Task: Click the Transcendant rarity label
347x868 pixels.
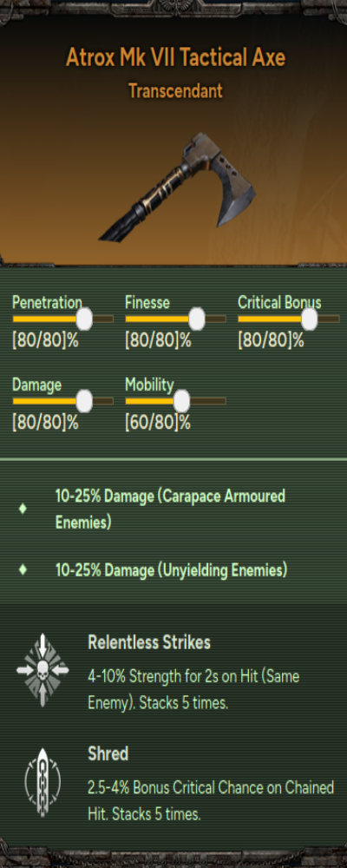Action: (175, 90)
